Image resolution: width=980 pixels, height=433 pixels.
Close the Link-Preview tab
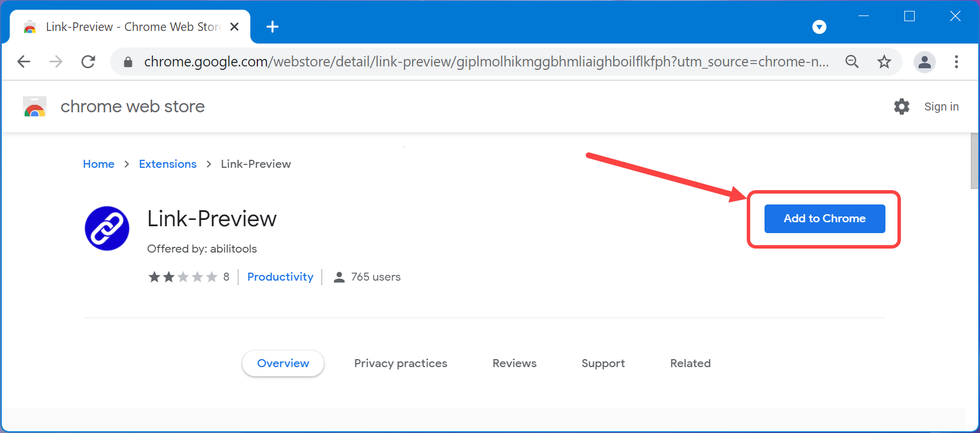click(x=234, y=27)
